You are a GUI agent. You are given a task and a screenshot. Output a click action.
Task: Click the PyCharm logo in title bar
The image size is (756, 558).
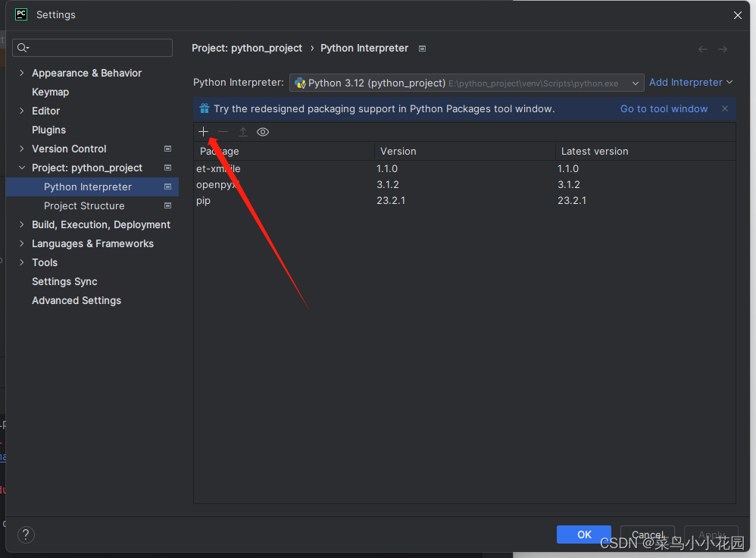pos(21,14)
